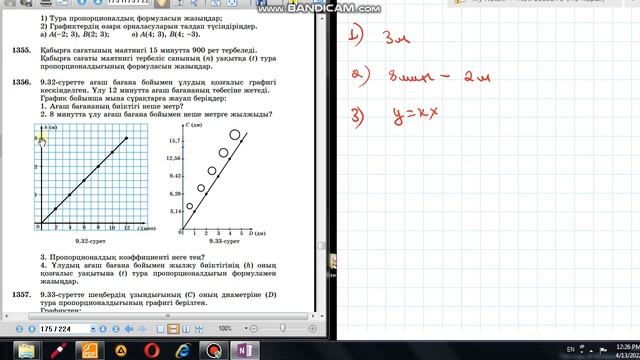Click the Action Center flag icon

[x=603, y=350]
